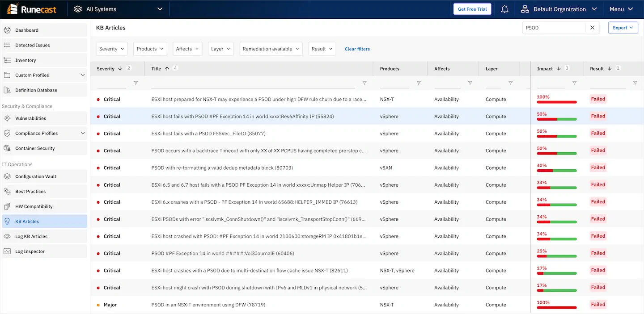Open the Layer filter dropdown

221,49
